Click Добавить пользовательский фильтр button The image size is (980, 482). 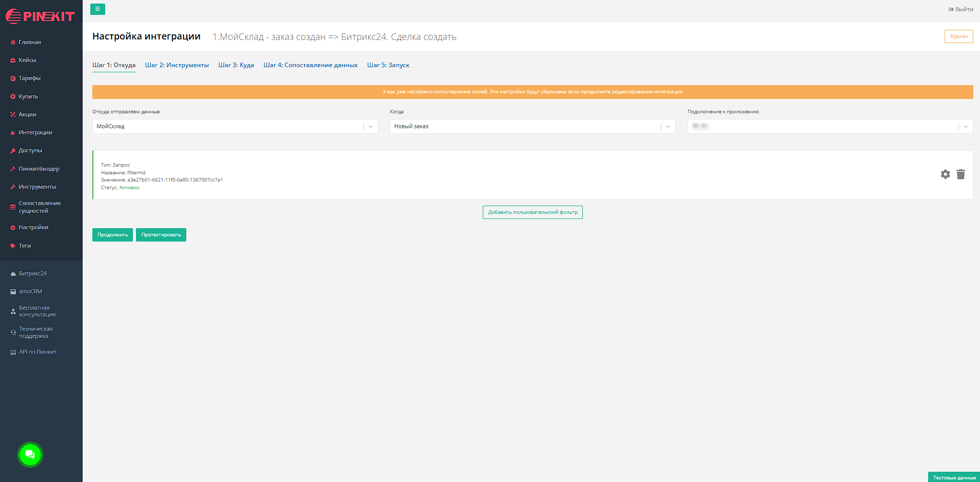pyautogui.click(x=532, y=212)
